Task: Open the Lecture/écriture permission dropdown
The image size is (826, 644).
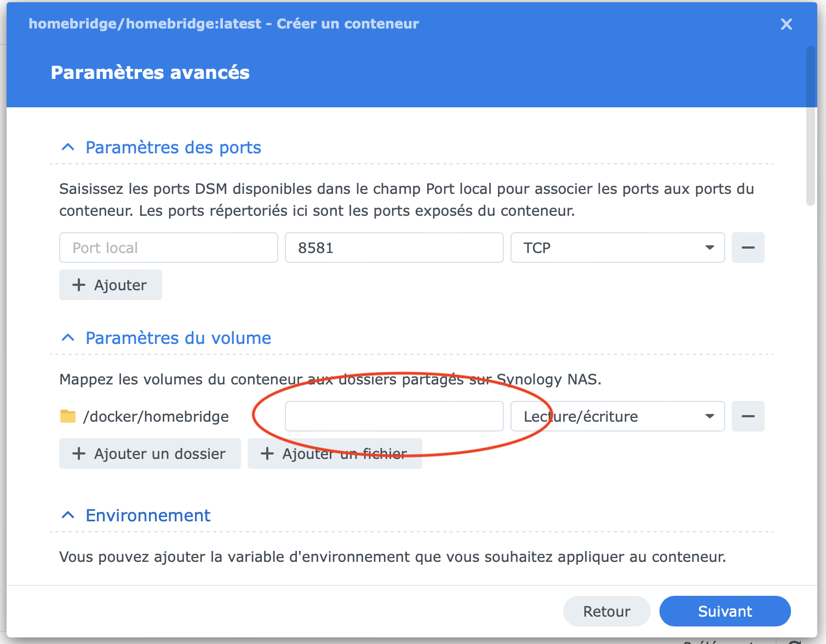Action: coord(617,416)
